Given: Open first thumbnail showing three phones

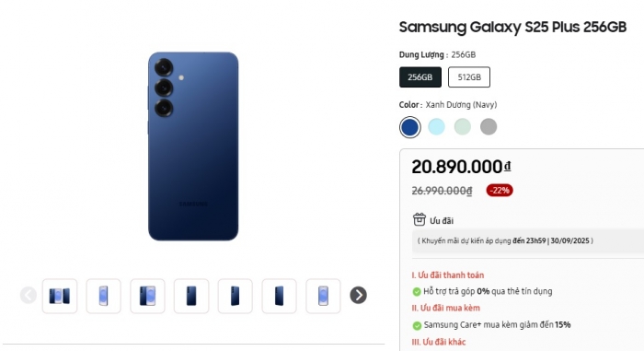Looking at the screenshot, I should (x=60, y=296).
